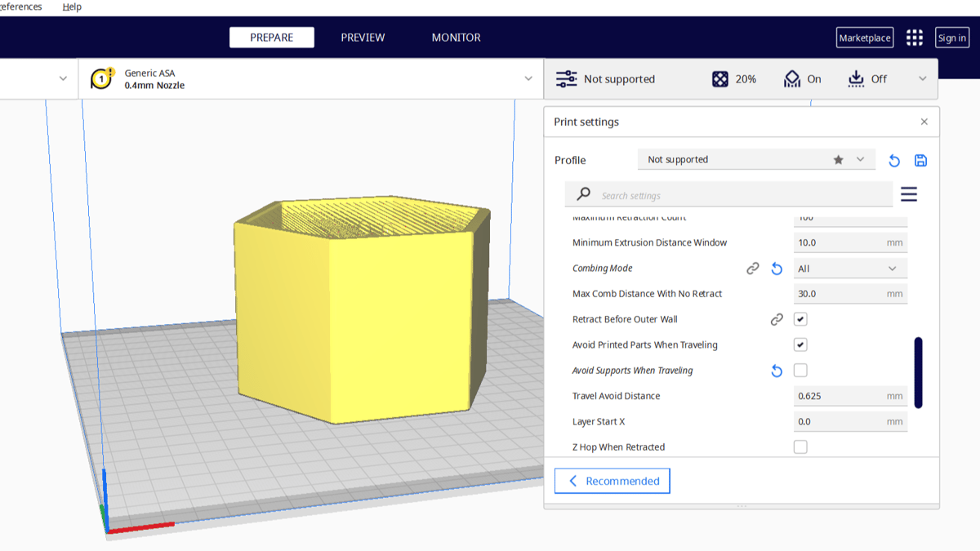Uncheck Retract Before Outer Wall
This screenshot has width=980, height=551.
(x=800, y=318)
